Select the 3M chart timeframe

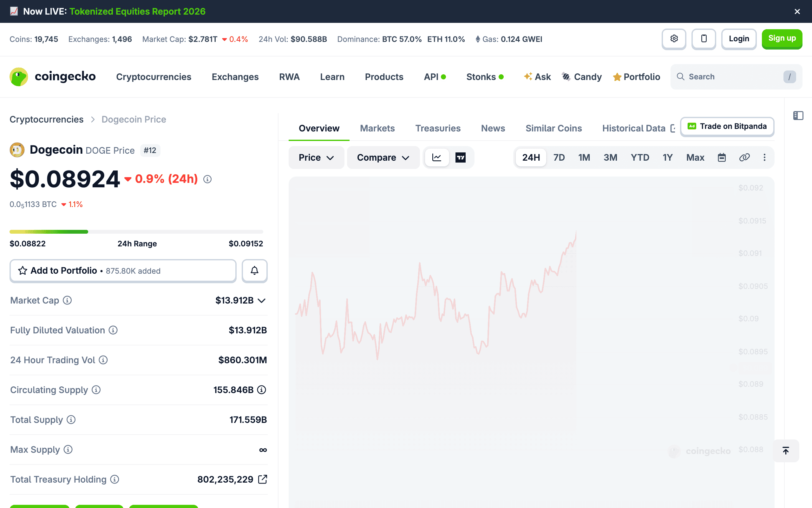click(x=610, y=157)
